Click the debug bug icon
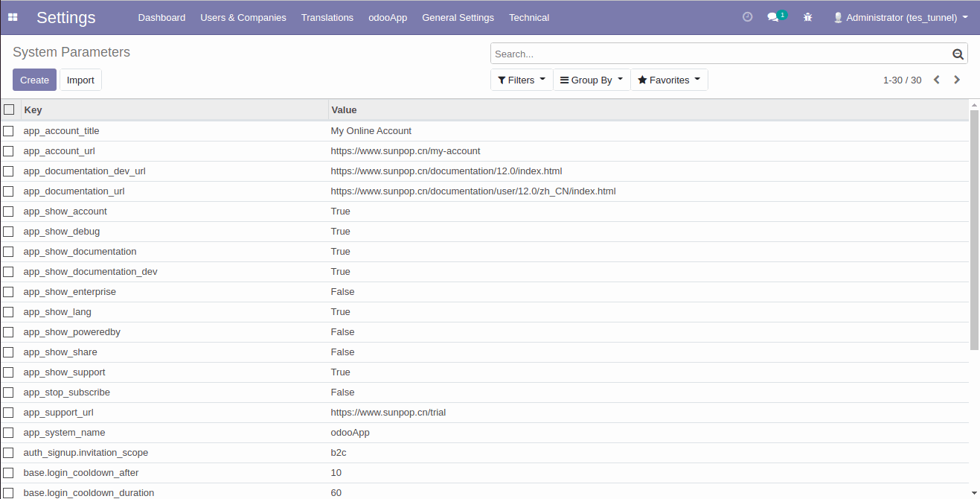The width and height of the screenshot is (980, 499). click(808, 17)
